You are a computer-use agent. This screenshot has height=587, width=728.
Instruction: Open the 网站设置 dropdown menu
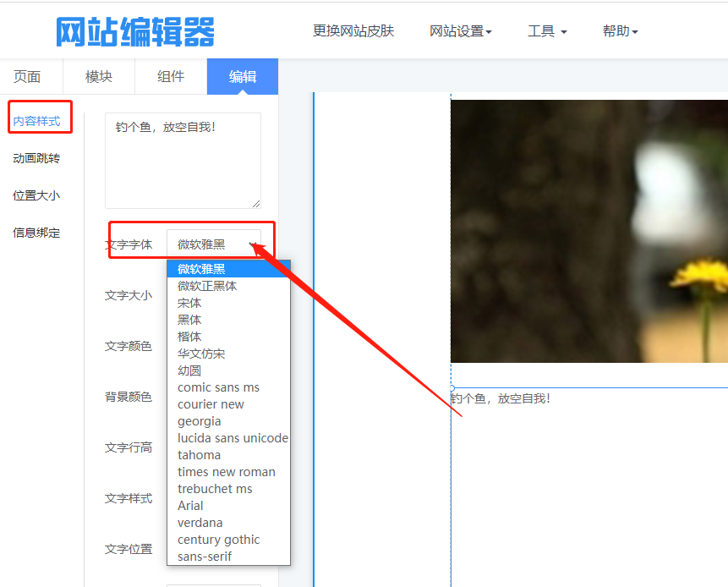[460, 31]
